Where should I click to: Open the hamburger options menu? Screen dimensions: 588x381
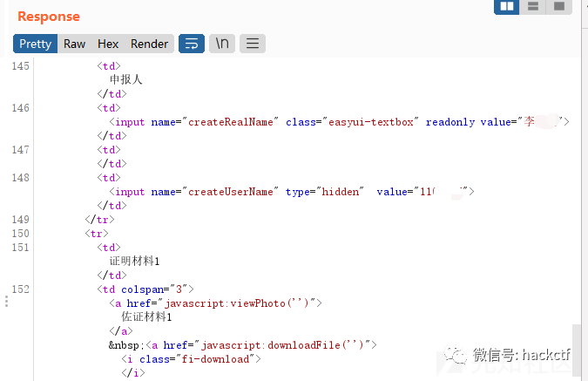point(253,44)
